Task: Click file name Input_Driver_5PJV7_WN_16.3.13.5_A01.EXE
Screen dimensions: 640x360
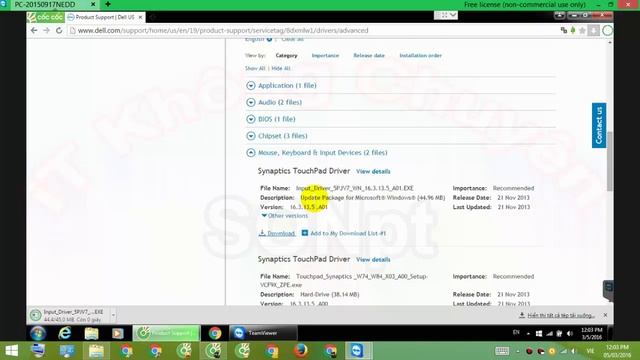Action: [x=355, y=188]
